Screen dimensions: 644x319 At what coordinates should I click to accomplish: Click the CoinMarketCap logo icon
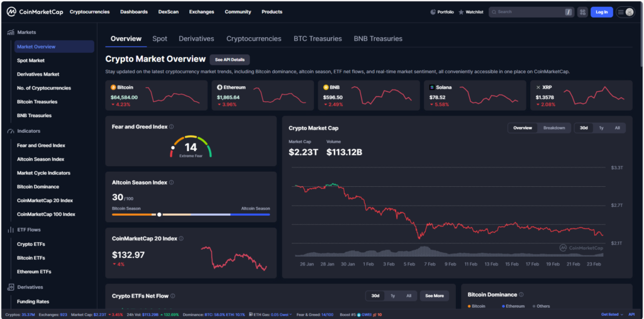point(11,12)
